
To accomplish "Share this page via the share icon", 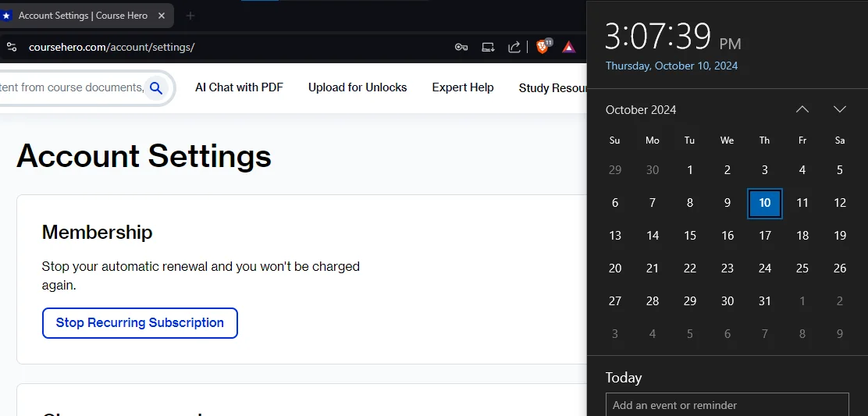I will (x=514, y=47).
